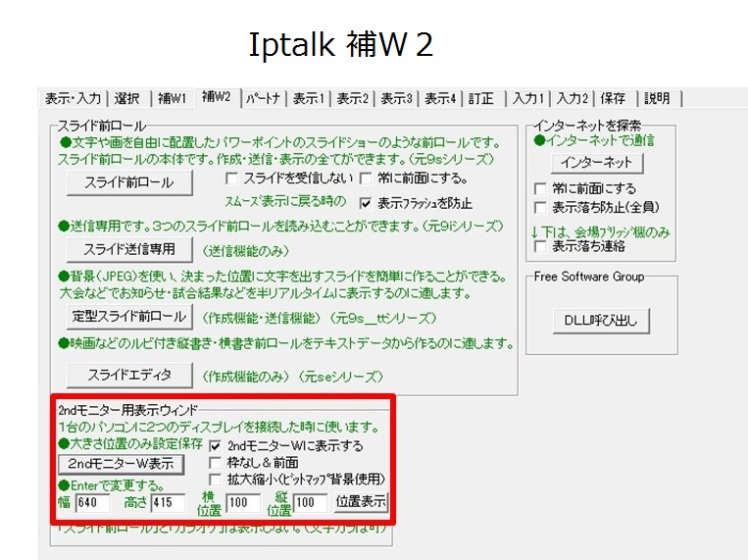The width and height of the screenshot is (748, 560).
Task: Click the 高さ field showing 415
Action: [169, 503]
